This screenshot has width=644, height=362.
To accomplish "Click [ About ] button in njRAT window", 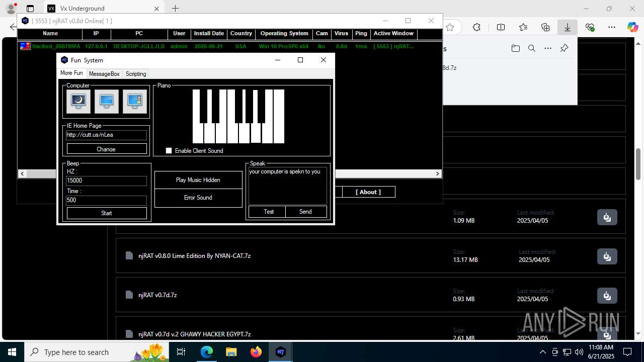I will coord(368,192).
